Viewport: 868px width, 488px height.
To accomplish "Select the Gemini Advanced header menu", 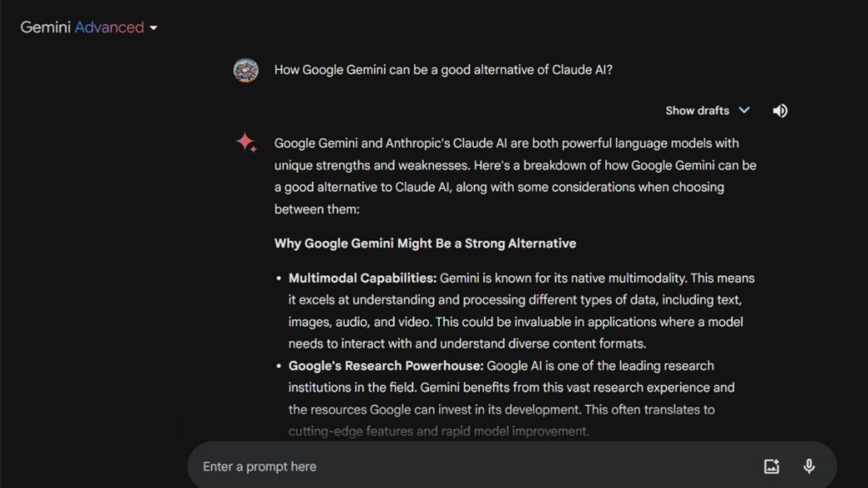I will (88, 27).
